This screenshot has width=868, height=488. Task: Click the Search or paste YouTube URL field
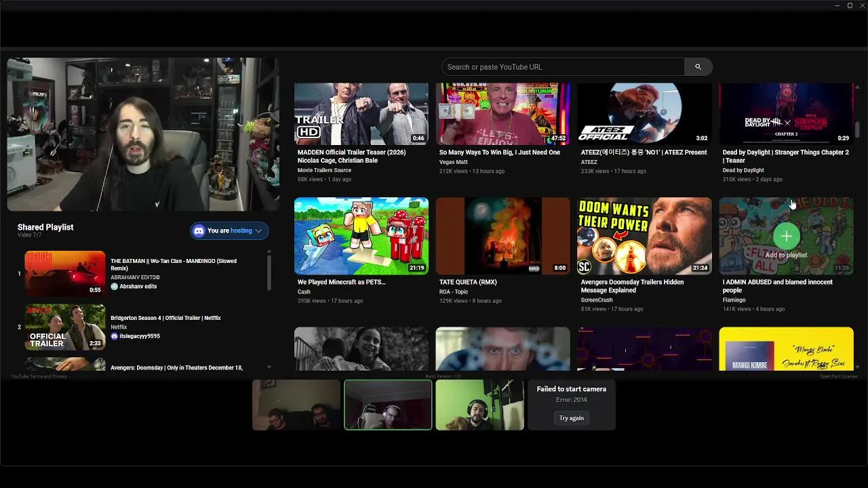[563, 67]
